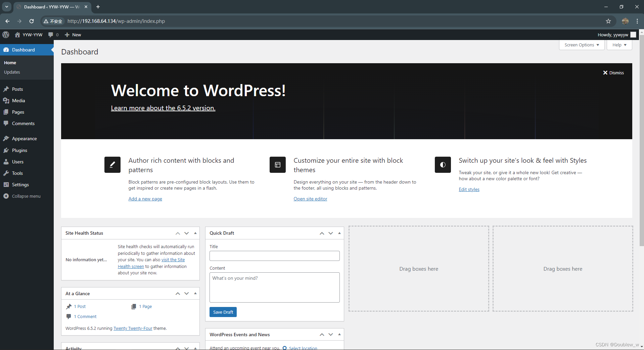Click the Save Draft button

(x=223, y=312)
